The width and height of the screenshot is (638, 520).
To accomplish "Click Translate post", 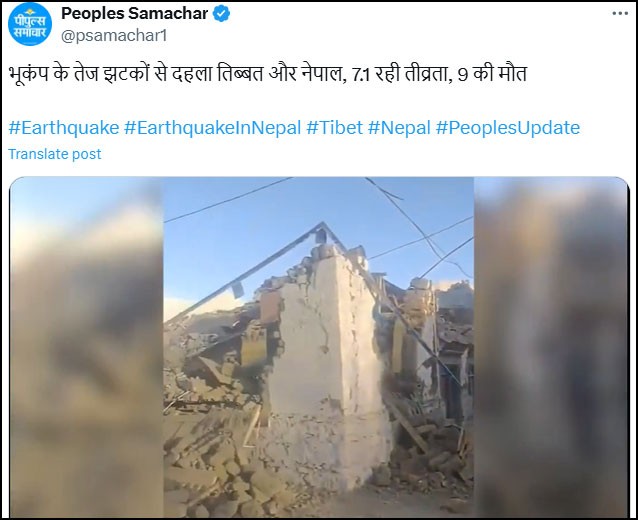I will (x=55, y=154).
